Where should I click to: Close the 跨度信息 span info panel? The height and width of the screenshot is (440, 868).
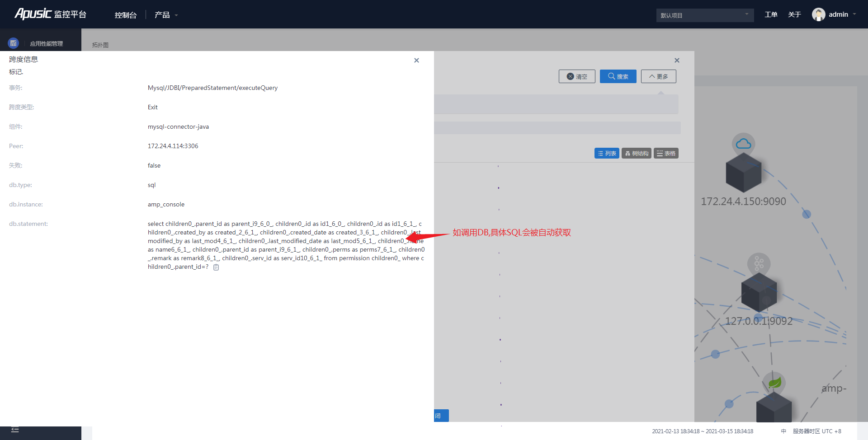(x=416, y=61)
